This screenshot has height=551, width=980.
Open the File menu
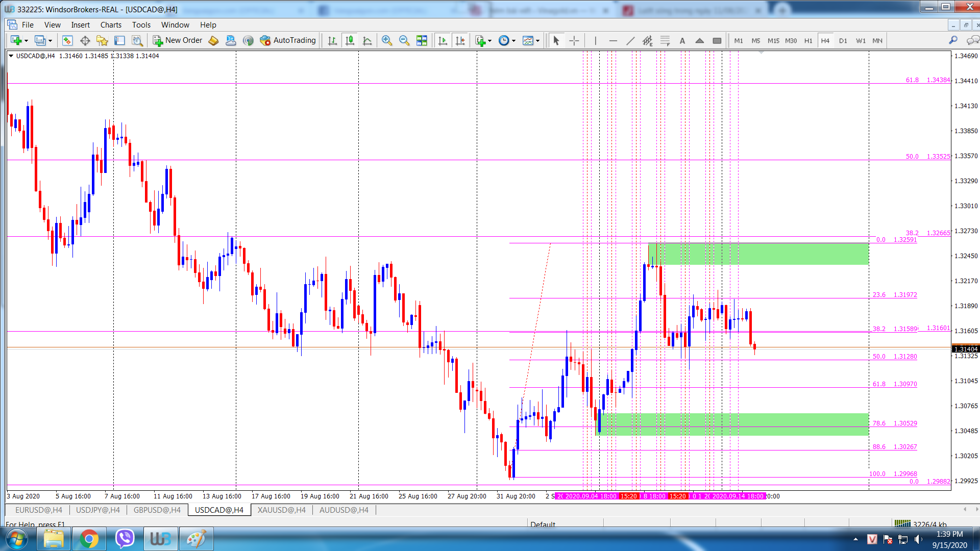click(28, 24)
